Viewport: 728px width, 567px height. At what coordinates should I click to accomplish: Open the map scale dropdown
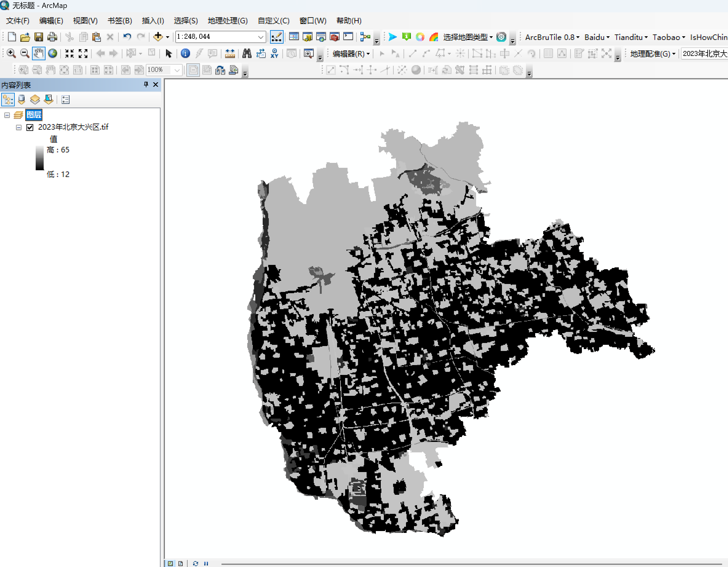coord(261,37)
